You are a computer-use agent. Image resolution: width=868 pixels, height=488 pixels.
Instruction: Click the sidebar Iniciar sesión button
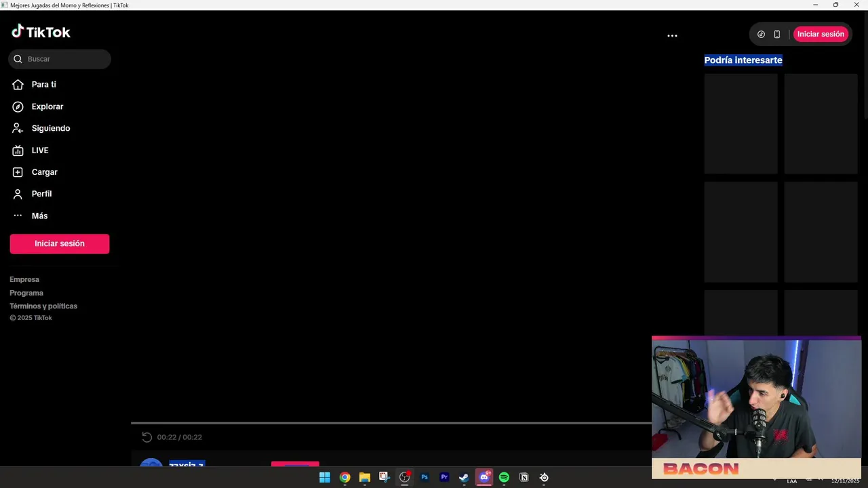coord(60,243)
